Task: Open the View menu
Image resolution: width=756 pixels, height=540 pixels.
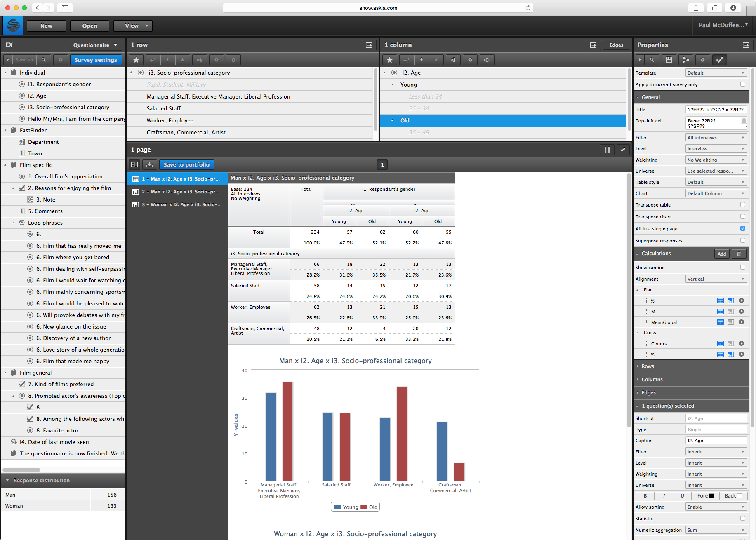Action: click(x=132, y=26)
